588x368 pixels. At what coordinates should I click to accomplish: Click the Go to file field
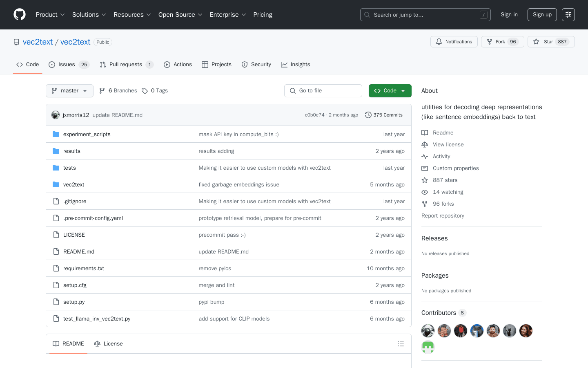coord(323,91)
